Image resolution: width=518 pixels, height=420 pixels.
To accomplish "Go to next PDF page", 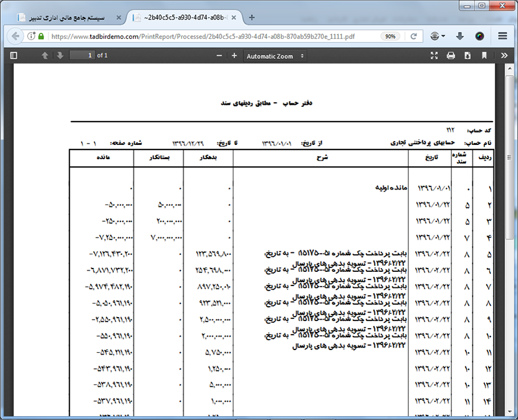I will 60,56.
